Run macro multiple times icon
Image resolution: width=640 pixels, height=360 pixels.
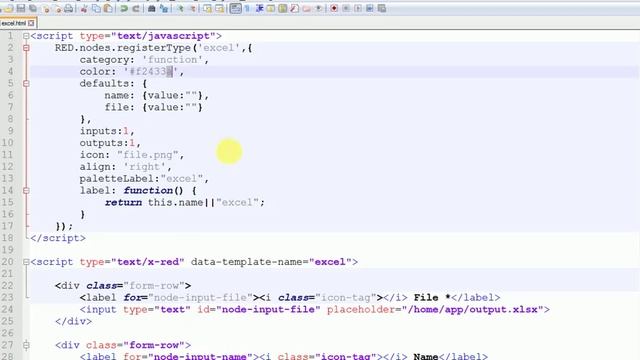[x=369, y=8]
